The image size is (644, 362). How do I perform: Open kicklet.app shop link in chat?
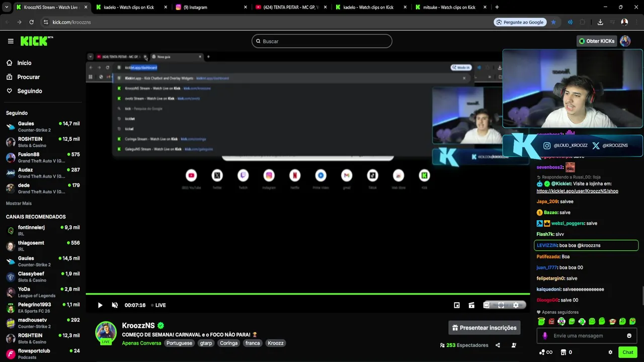pos(577,191)
